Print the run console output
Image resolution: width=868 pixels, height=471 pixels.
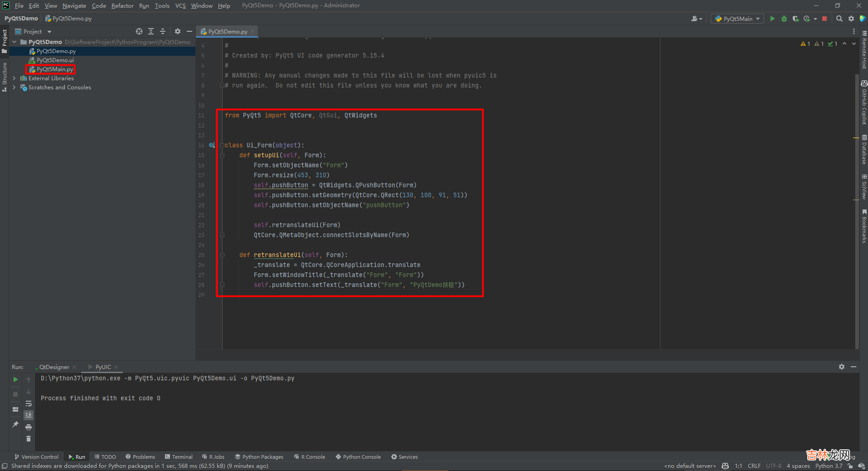tap(29, 427)
